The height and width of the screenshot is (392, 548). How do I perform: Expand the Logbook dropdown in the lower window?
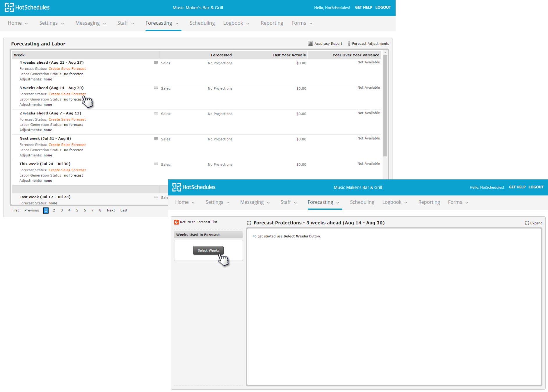[x=394, y=202]
